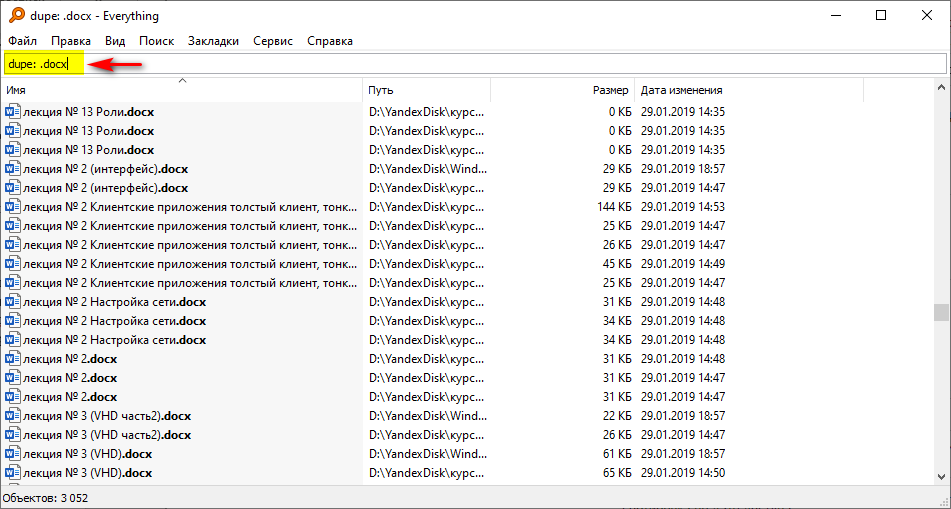951x509 pixels.
Task: Click Word icon of first лекция № 2.docx
Action: tap(12, 359)
